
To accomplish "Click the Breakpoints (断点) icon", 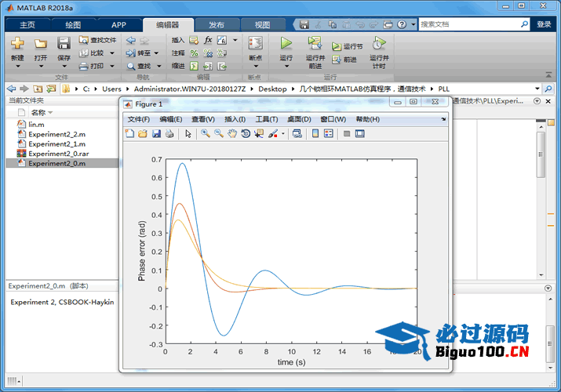I will point(256,43).
